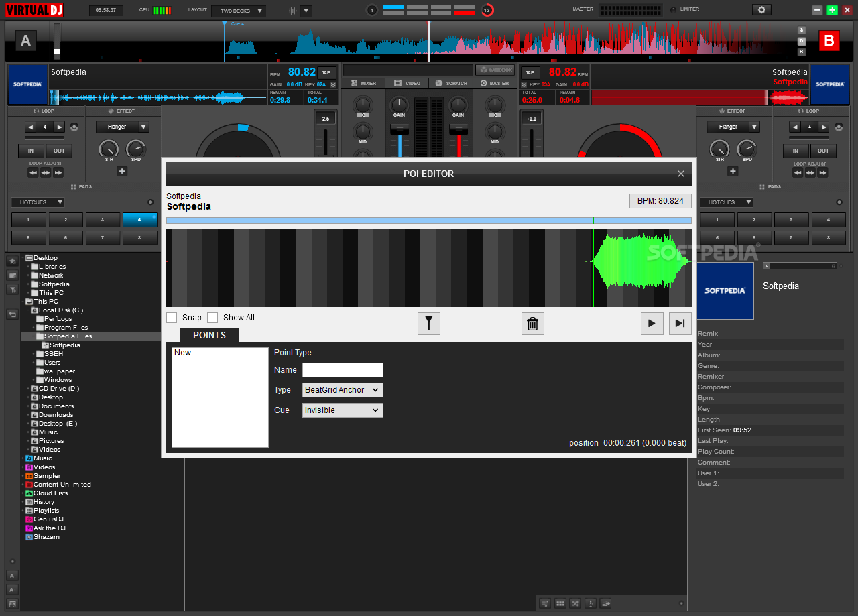The image size is (858, 616).
Task: Open GeniusDJ in the browser tree
Action: click(48, 519)
